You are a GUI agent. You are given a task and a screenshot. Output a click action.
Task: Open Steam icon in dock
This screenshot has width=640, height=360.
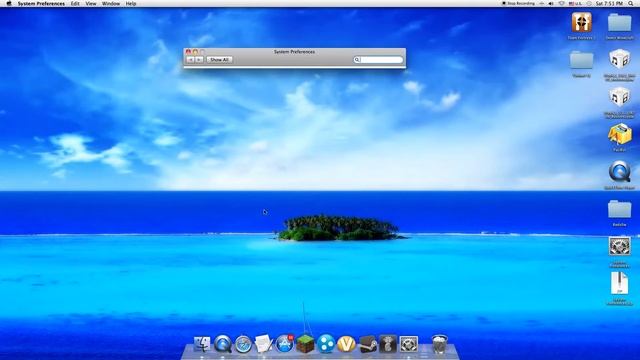pyautogui.click(x=367, y=344)
